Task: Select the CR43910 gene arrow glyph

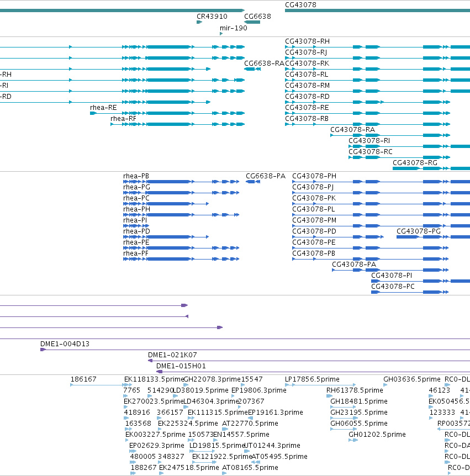Action: coord(199,22)
